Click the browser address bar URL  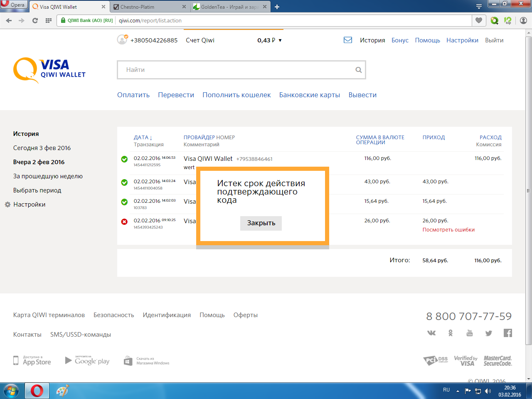150,20
